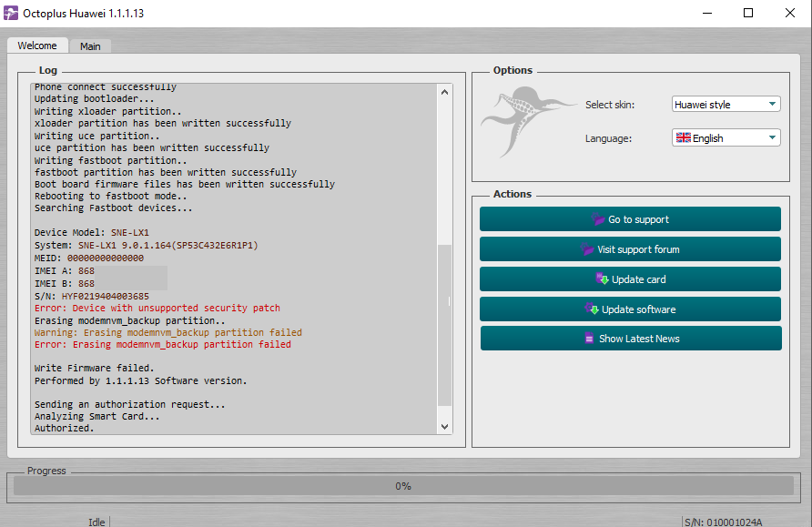
Task: Click the 'S/N: HYF0219404003685' log line
Action: pyautogui.click(x=92, y=296)
